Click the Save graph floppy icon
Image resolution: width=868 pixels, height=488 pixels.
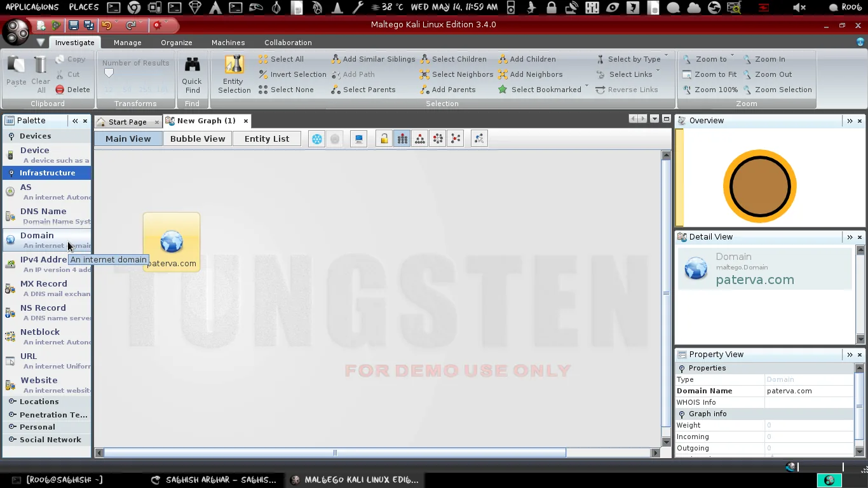point(74,25)
